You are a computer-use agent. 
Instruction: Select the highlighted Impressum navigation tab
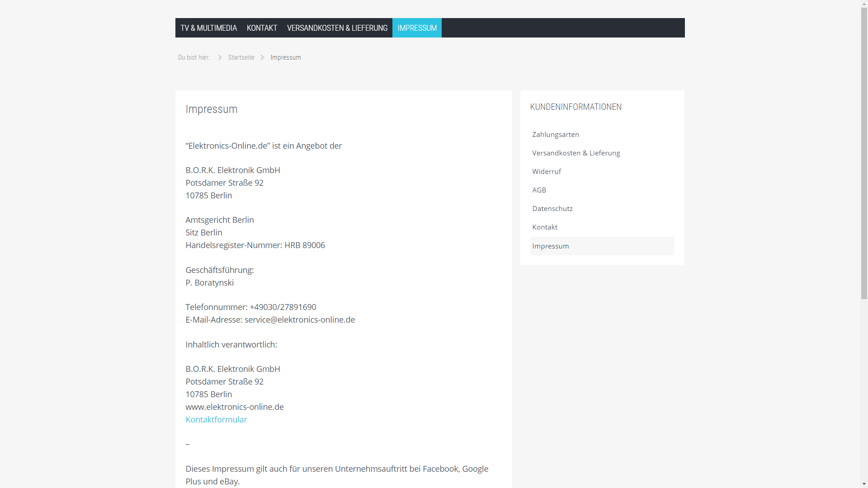pos(417,28)
